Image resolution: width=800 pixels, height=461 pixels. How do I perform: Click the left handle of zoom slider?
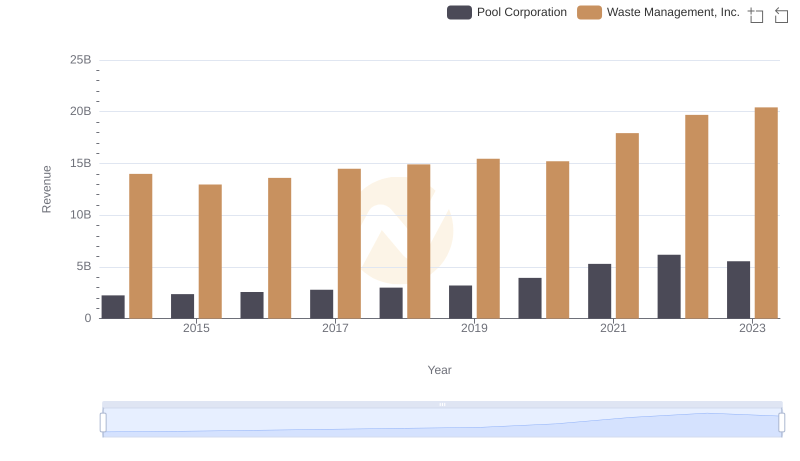click(103, 422)
